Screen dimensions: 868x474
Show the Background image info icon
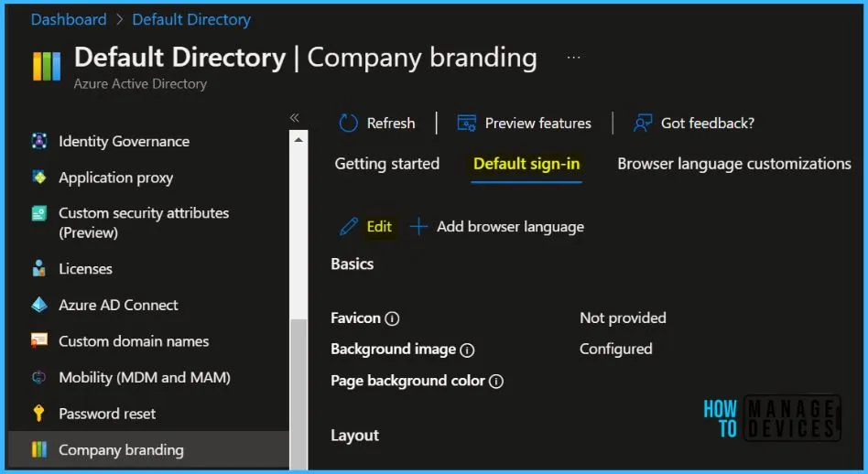[x=467, y=350]
